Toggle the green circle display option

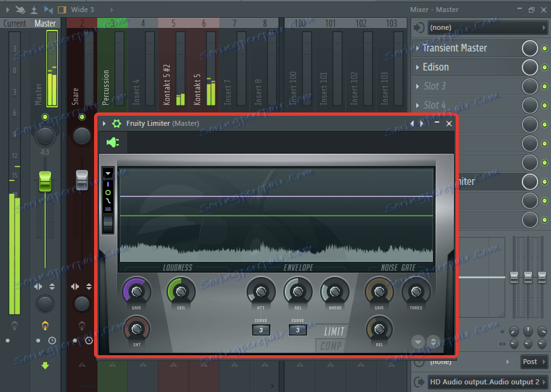coord(108,193)
